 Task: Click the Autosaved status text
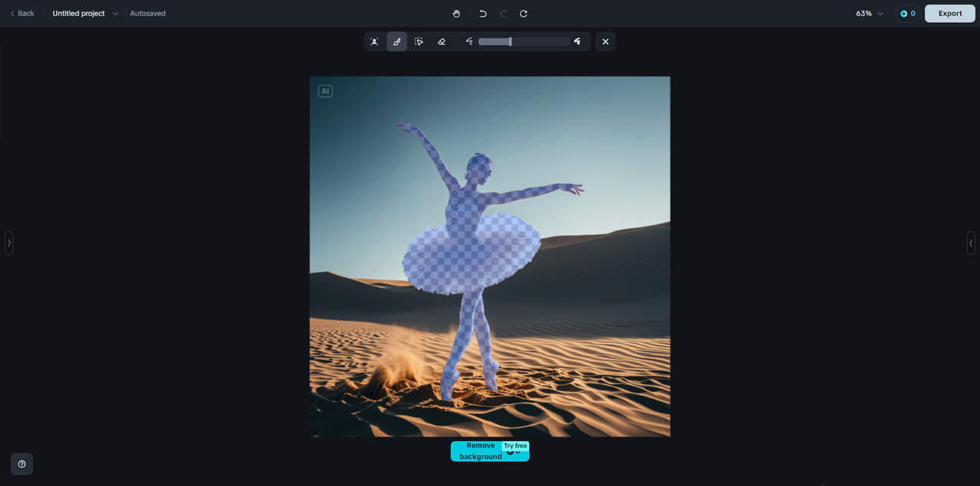click(148, 14)
